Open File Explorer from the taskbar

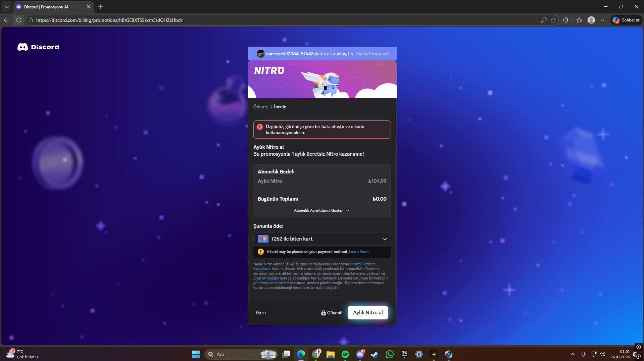click(x=331, y=354)
